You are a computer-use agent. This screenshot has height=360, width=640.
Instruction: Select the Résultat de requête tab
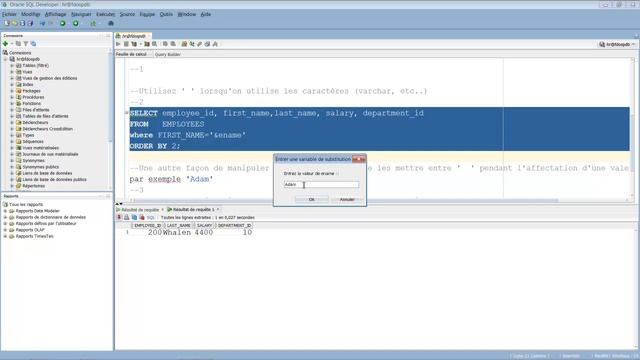point(140,210)
